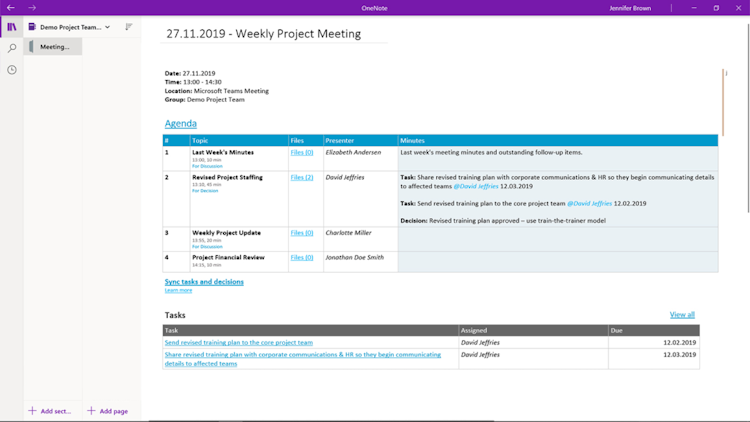The image size is (750, 422).
Task: Click the empty minutes cell for Weekly Project Update
Action: [558, 239]
